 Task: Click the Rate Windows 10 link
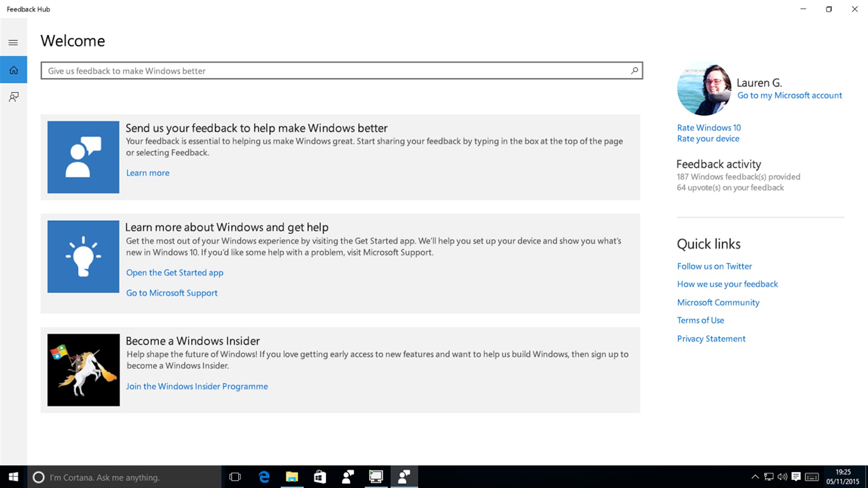click(709, 127)
